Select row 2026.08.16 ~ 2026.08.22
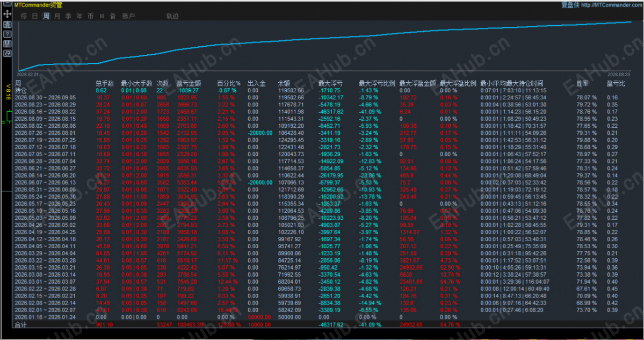Image resolution: width=644 pixels, height=340 pixels. click(45, 112)
